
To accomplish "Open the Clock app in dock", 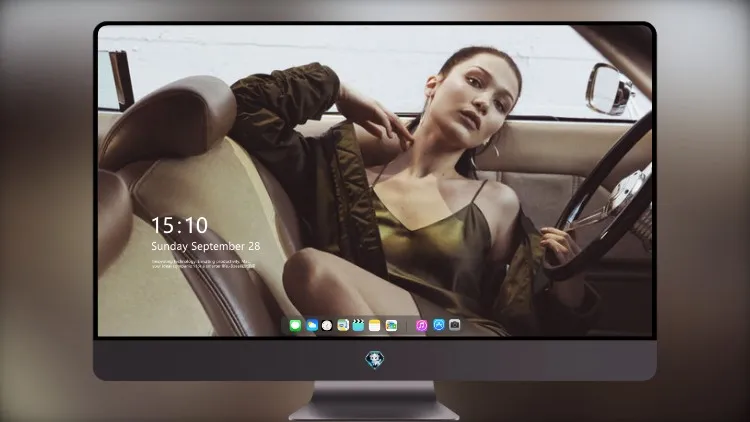I will coord(327,326).
